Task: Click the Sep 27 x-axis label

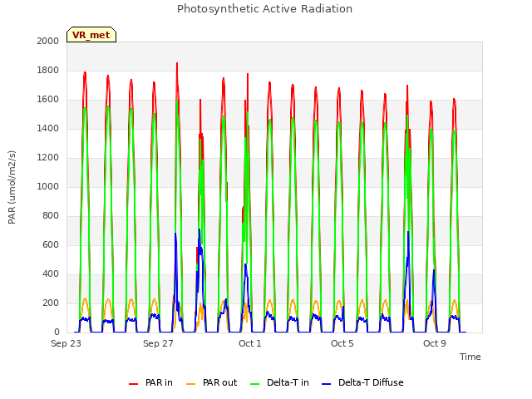Action: (158, 343)
